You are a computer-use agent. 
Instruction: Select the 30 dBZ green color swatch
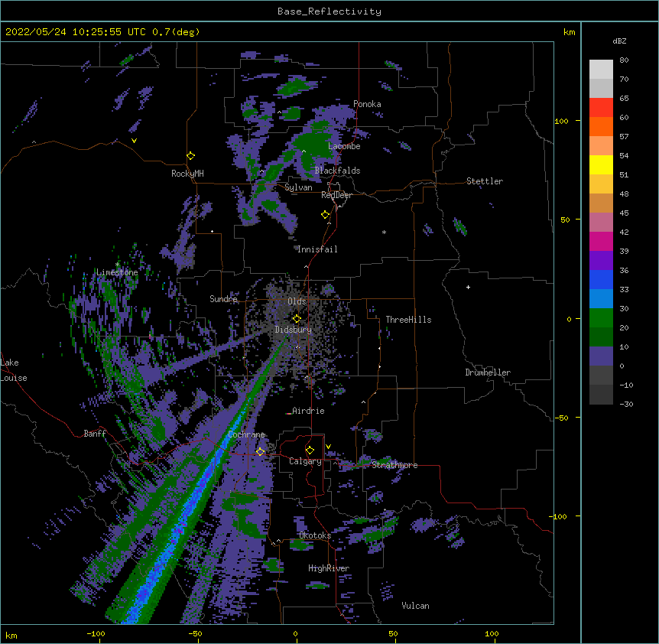(x=601, y=318)
